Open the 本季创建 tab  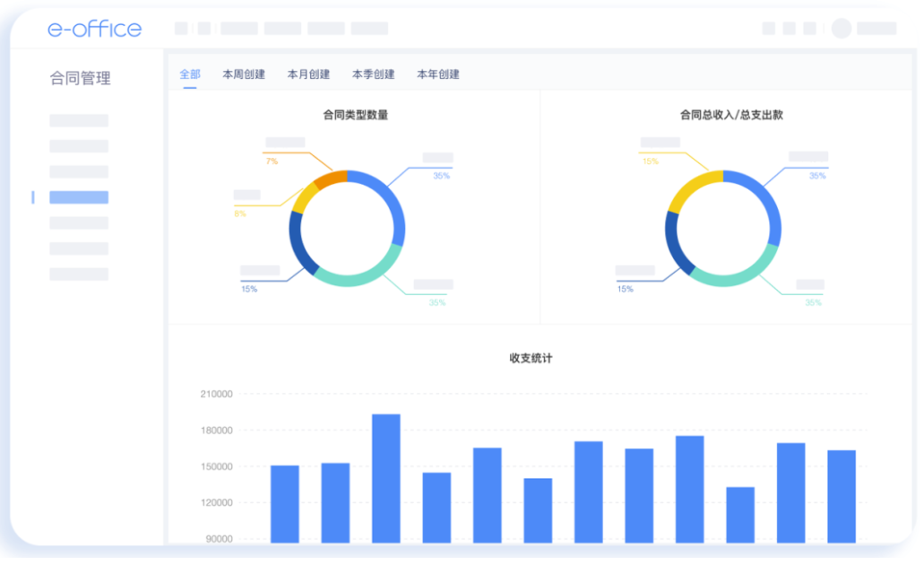(373, 74)
